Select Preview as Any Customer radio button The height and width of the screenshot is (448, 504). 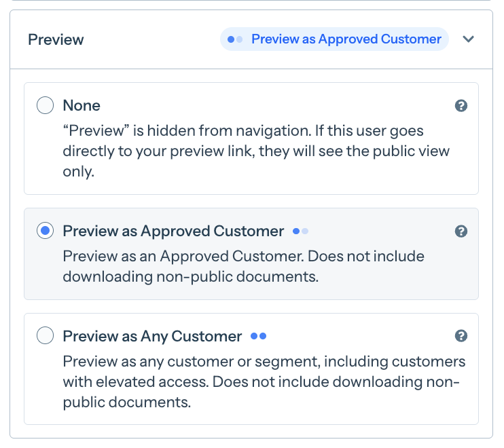45,335
